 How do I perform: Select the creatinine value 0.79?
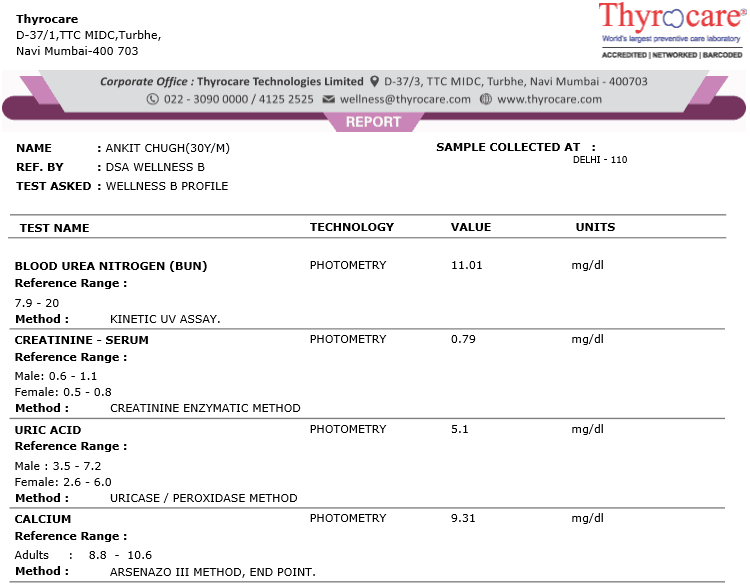coord(463,340)
